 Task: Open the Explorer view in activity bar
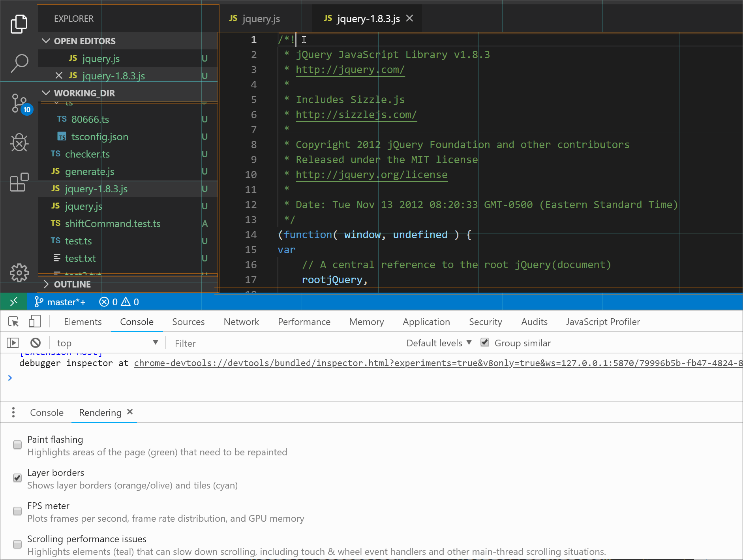pos(19,24)
